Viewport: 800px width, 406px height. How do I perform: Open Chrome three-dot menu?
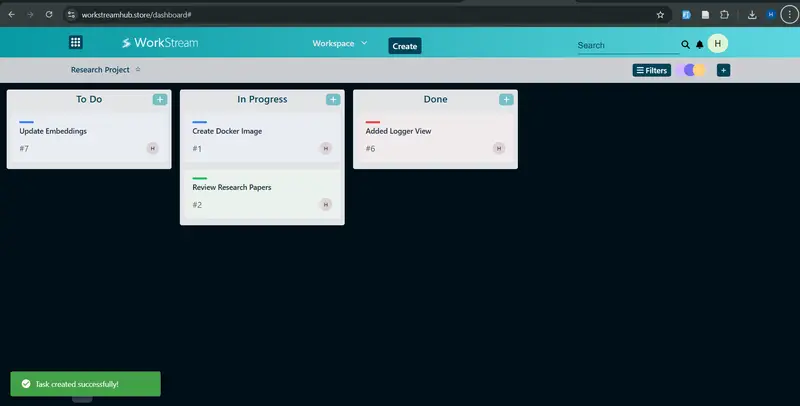(790, 15)
